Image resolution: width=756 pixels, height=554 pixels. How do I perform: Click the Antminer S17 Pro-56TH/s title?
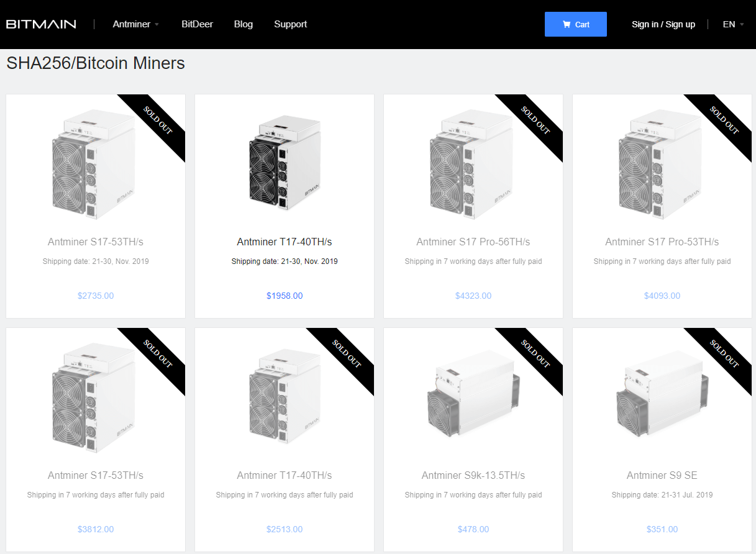[473, 242]
